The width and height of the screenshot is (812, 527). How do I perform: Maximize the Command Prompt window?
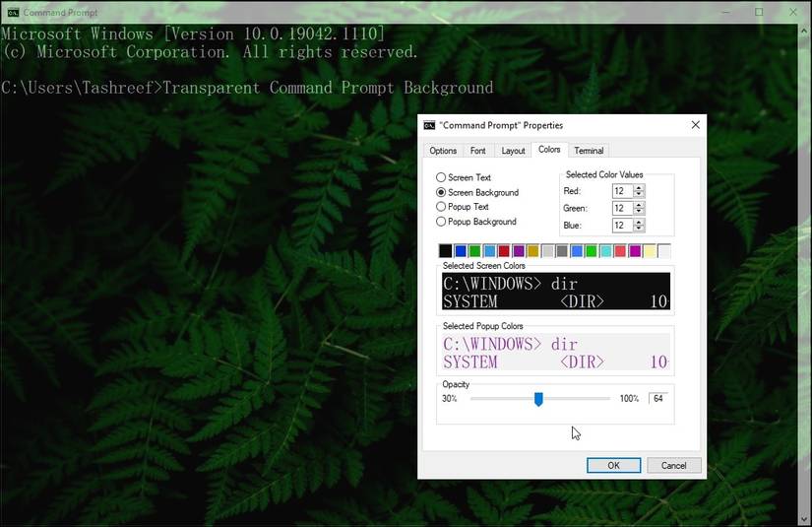pyautogui.click(x=759, y=12)
